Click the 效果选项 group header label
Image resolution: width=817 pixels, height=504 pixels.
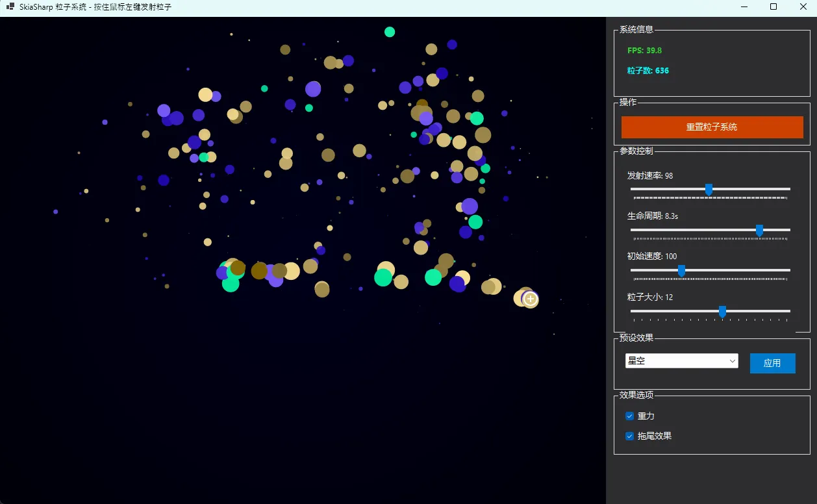(636, 395)
